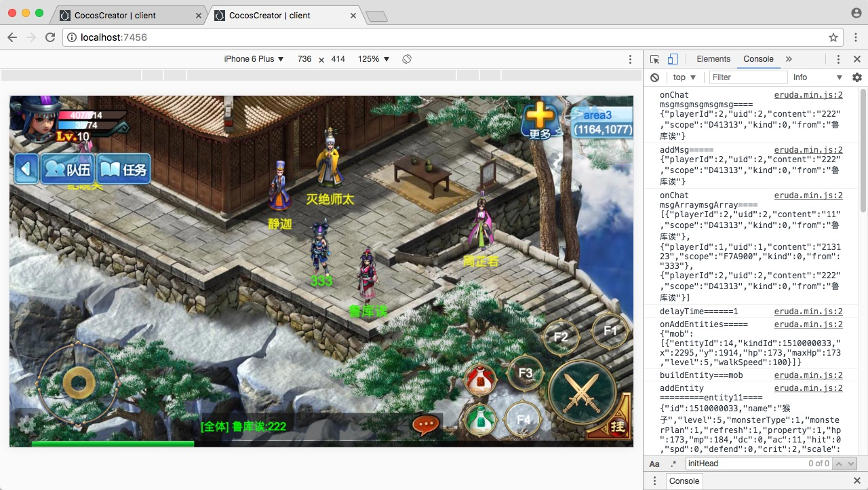Open a new browser tab
Viewport: 868px width, 490px height.
[x=376, y=16]
